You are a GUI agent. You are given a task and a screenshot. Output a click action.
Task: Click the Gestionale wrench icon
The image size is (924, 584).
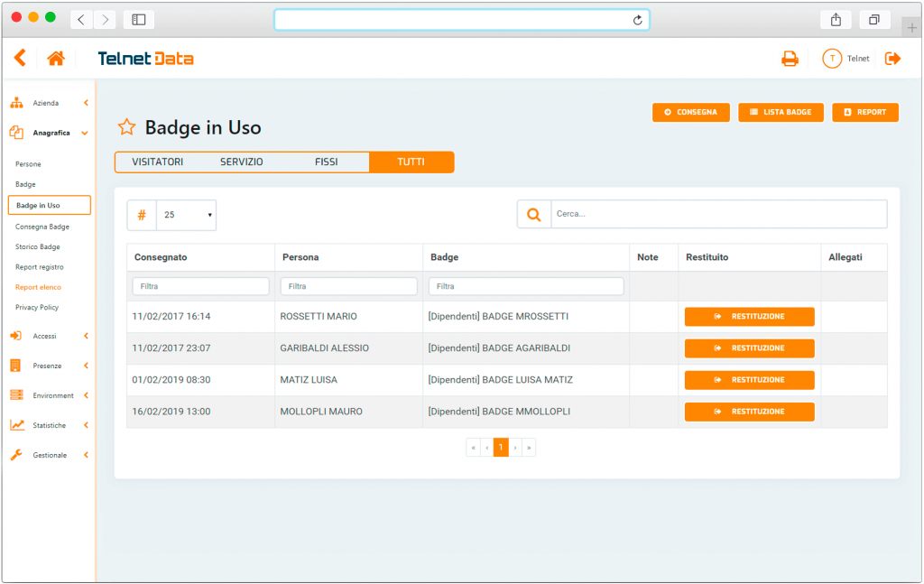[x=16, y=455]
